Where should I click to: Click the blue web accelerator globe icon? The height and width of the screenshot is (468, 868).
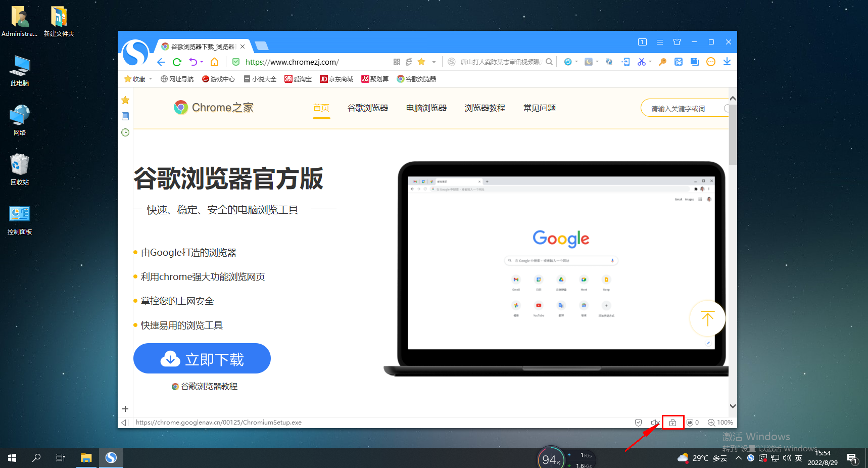coord(568,62)
